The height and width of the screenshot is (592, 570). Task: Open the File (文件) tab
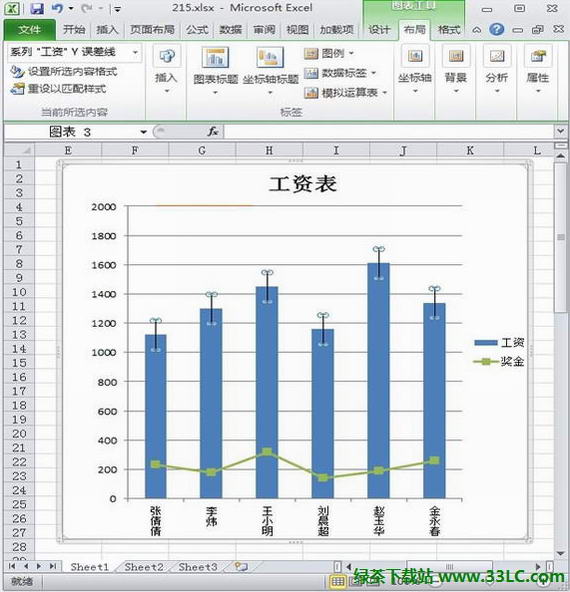[29, 30]
